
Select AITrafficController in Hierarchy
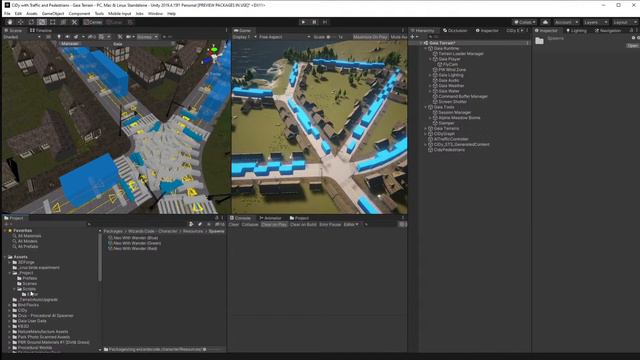pos(451,139)
